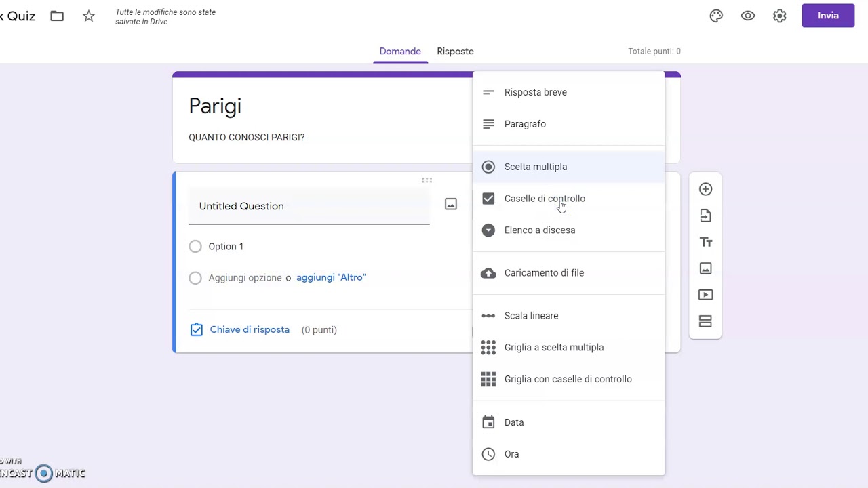The image size is (868, 488).
Task: Click the (0 punti) label
Action: coord(319,330)
